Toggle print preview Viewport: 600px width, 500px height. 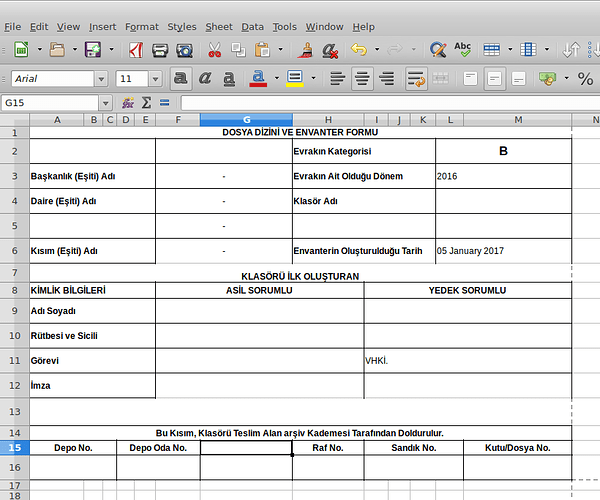pyautogui.click(x=184, y=50)
